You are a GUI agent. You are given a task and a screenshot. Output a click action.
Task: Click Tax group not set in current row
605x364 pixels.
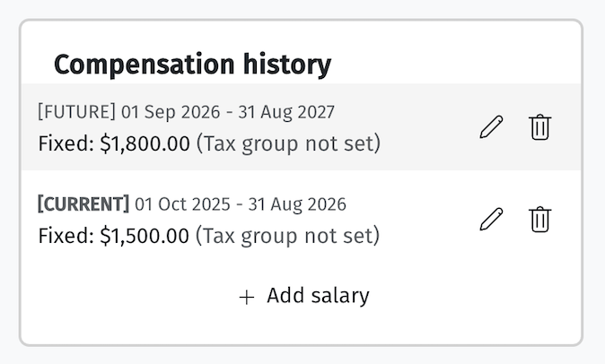click(288, 236)
